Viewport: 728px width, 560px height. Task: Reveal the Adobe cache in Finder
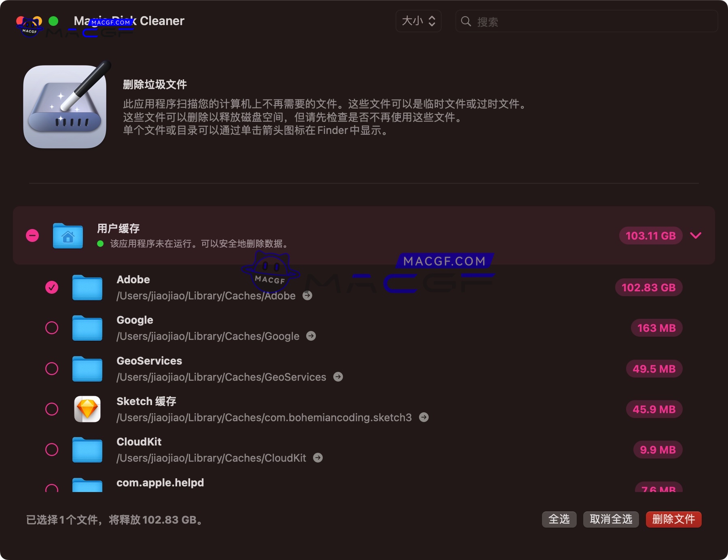(x=307, y=295)
